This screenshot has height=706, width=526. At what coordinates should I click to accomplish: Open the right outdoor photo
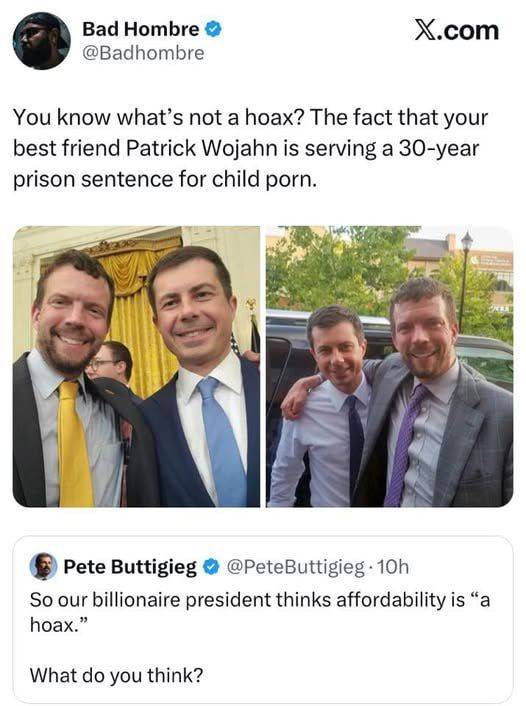[390, 367]
